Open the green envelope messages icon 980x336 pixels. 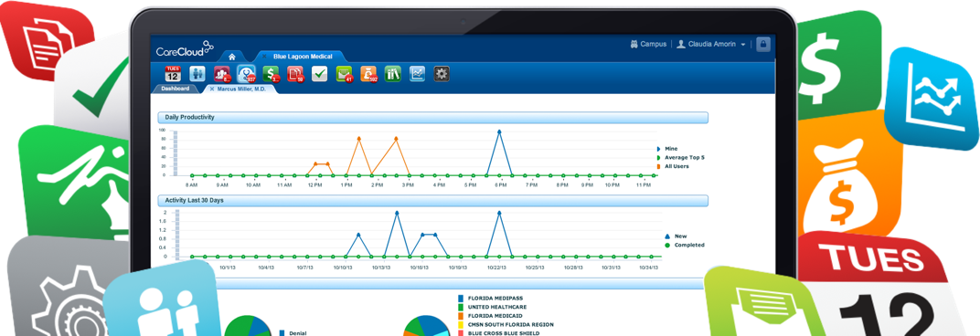point(345,74)
